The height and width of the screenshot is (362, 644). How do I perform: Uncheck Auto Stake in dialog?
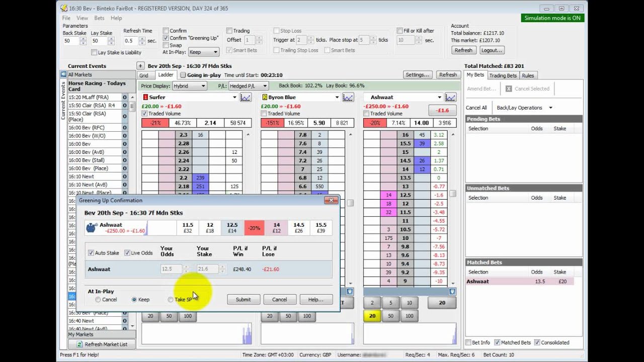[x=91, y=253]
